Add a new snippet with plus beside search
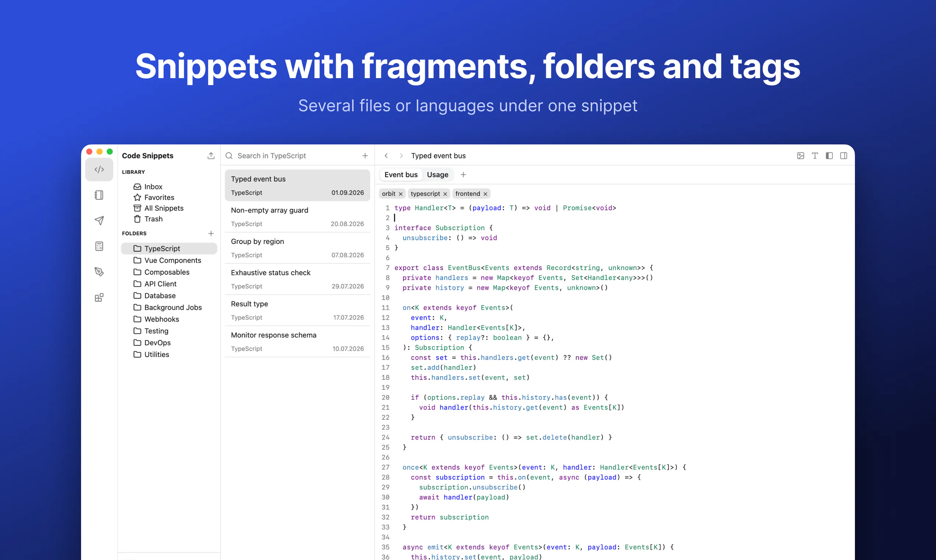The width and height of the screenshot is (936, 560). (365, 155)
